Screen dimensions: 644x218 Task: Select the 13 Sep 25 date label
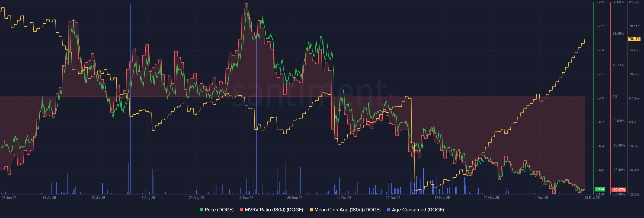[x=246, y=198]
